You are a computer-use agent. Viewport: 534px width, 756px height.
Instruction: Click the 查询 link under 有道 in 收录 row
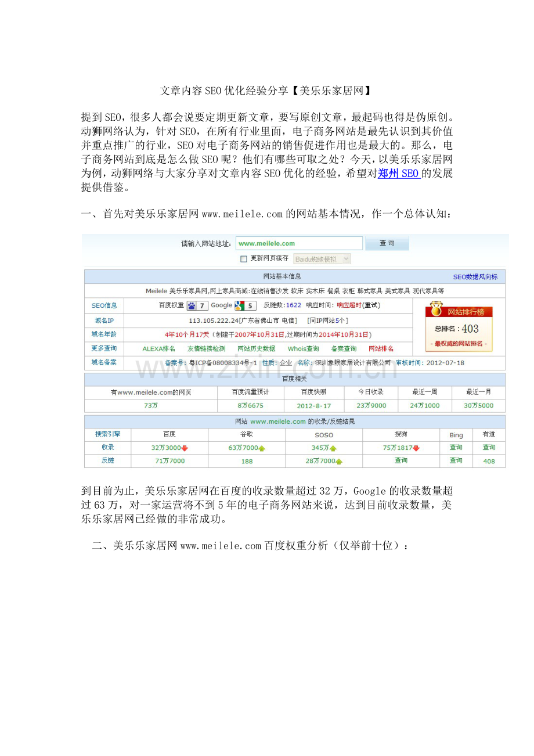pos(489,448)
